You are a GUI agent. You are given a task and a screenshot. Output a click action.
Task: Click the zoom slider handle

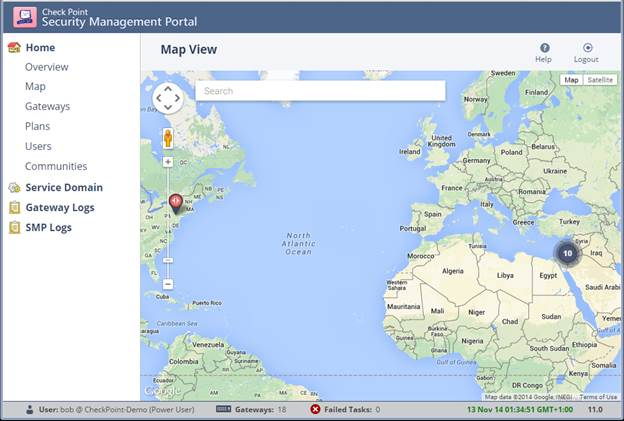168,260
